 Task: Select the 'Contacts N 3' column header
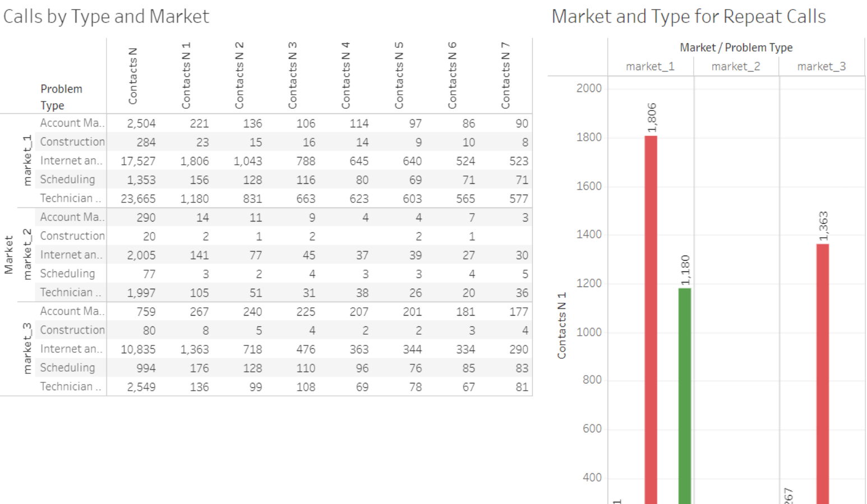(x=293, y=75)
